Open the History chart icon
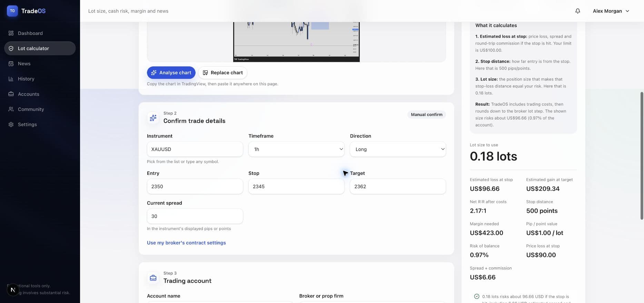 click(11, 79)
